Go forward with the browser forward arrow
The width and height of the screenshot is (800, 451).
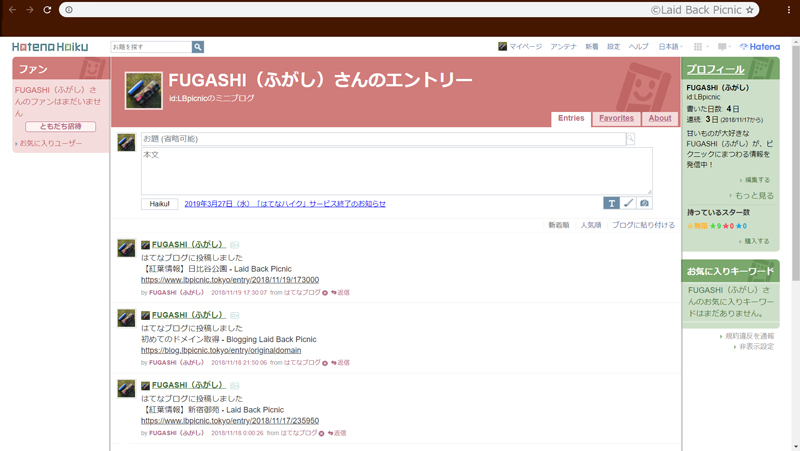(x=30, y=10)
